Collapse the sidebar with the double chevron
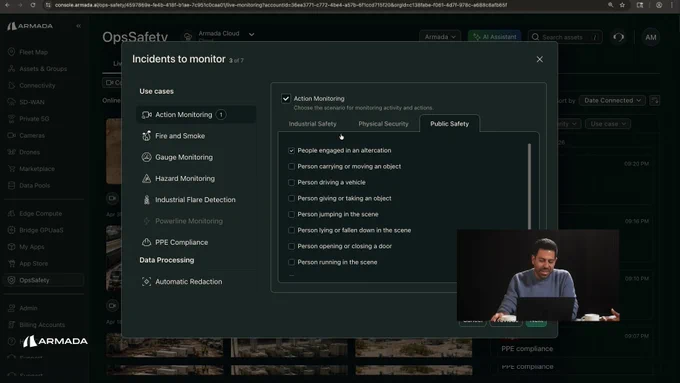This screenshot has width=680, height=383. click(x=78, y=26)
